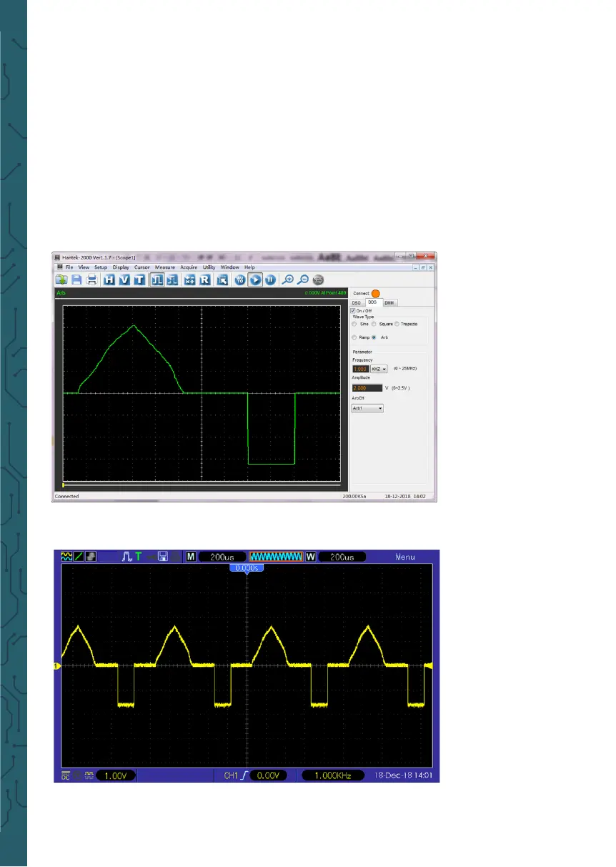Viewport: 616px width, 867px height.
Task: Click the R reference waveform icon
Action: 204,280
